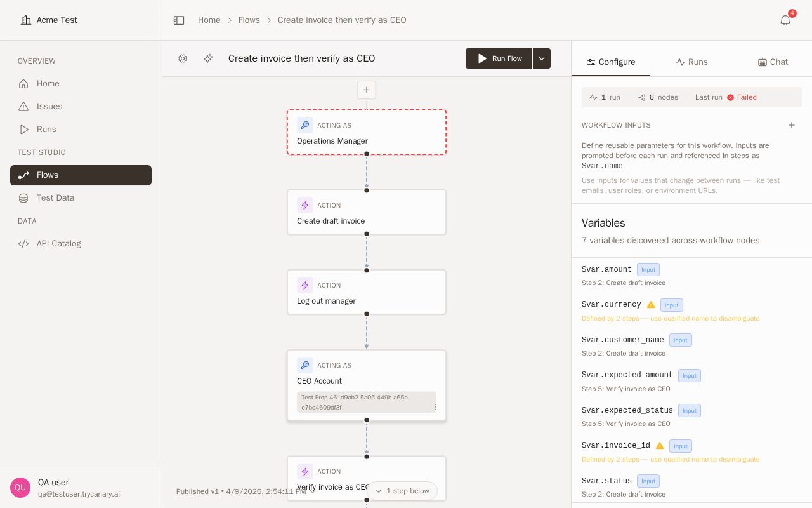
Task: Click the $var.invoice_id variable
Action: [x=616, y=446]
